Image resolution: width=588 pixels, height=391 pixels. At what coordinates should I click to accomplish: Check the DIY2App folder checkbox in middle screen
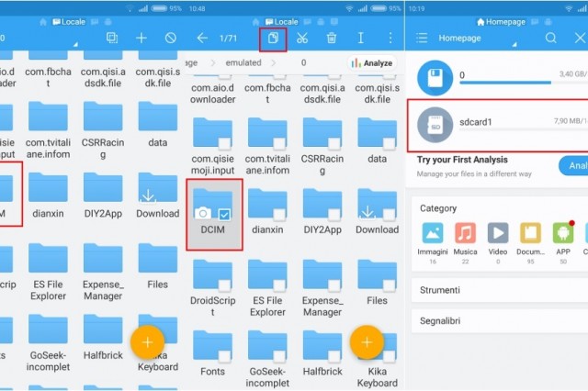point(334,215)
